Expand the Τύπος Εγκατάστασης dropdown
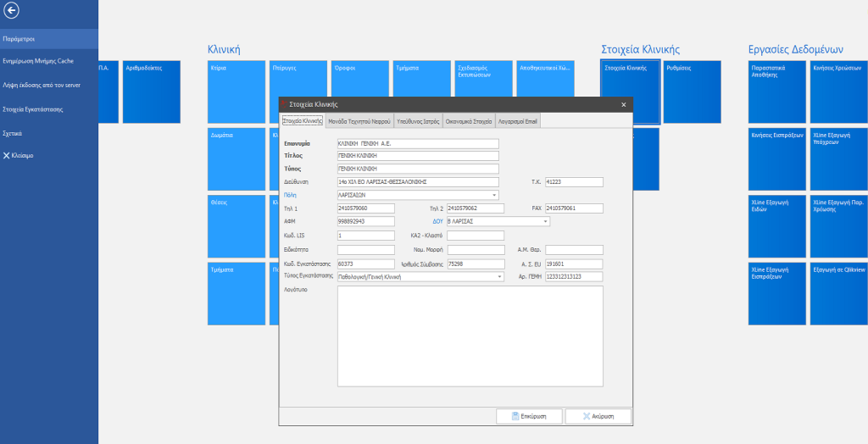This screenshot has width=868, height=444. 499,276
